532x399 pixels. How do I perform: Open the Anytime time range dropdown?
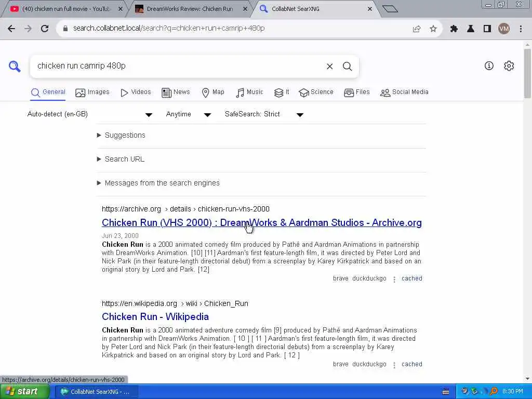pyautogui.click(x=188, y=114)
